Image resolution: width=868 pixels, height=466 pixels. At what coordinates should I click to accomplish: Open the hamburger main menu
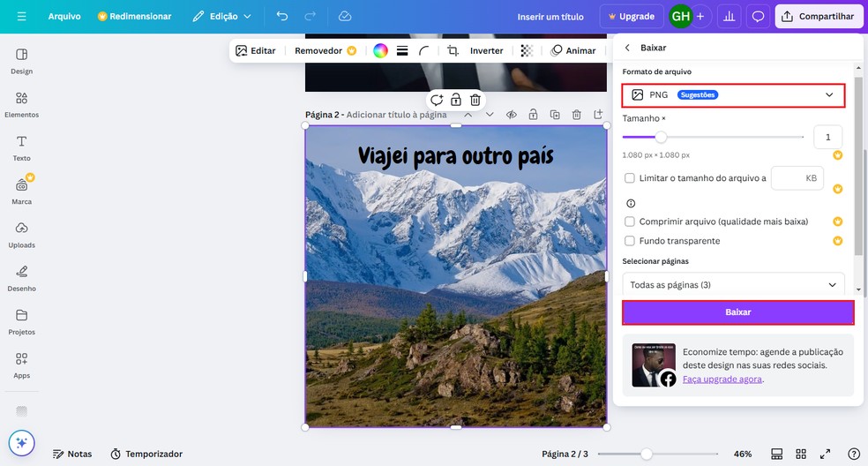(x=21, y=17)
